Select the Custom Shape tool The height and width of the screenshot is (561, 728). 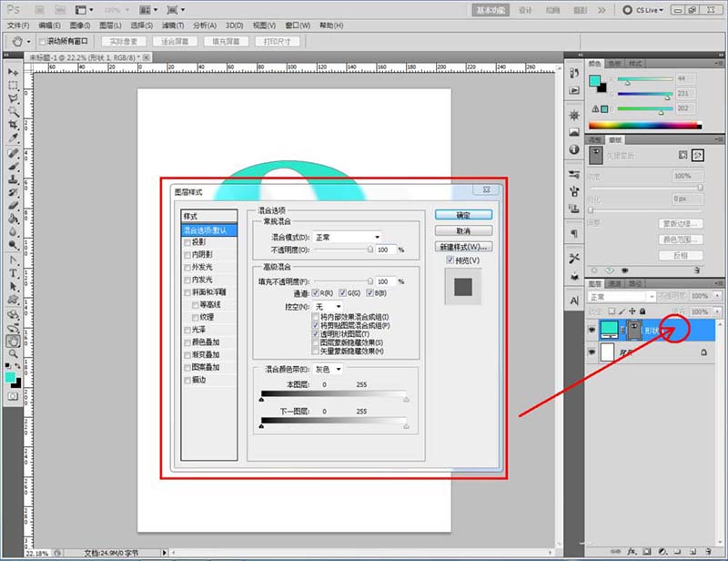(x=13, y=300)
